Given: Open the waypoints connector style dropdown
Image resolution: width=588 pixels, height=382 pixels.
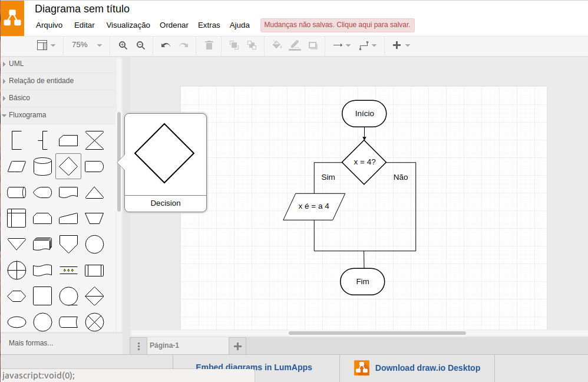Looking at the screenshot, I should pos(368,45).
